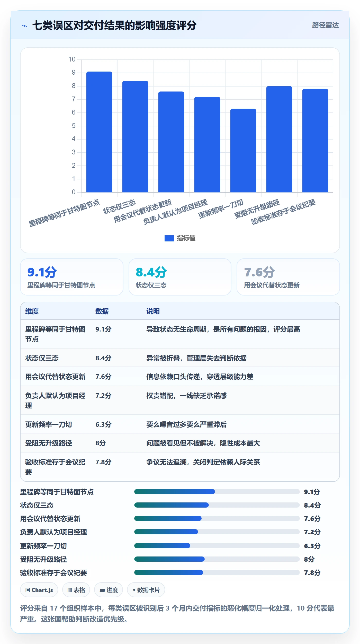The image size is (360, 644).
Task: Select the table cell 权责错配，一线缺乏承诺感
Action: pyautogui.click(x=186, y=396)
